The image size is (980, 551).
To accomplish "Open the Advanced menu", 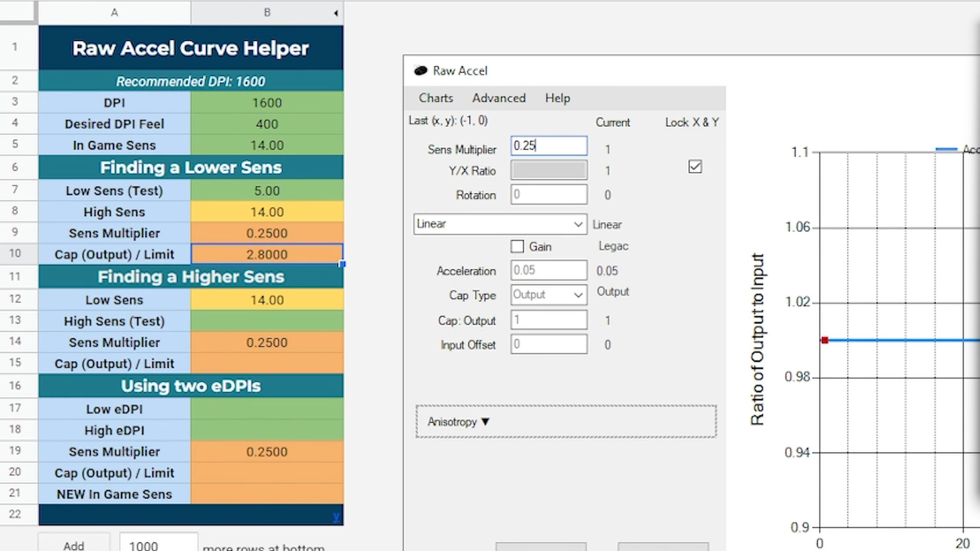I will point(499,98).
